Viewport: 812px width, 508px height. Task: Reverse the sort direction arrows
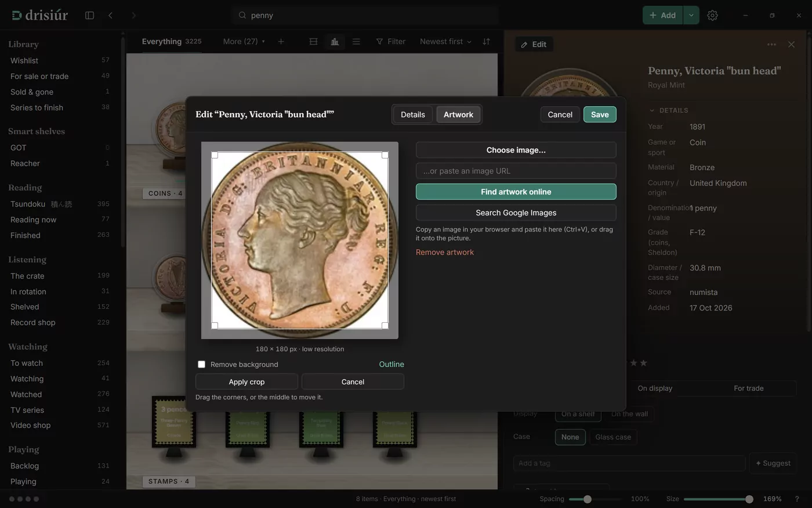click(x=486, y=41)
